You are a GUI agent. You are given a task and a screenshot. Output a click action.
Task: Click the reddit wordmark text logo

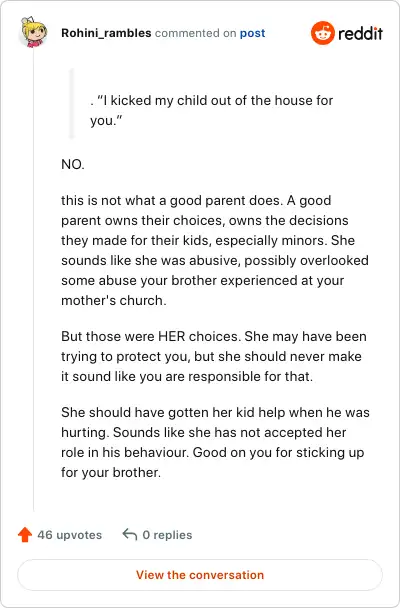pyautogui.click(x=360, y=33)
